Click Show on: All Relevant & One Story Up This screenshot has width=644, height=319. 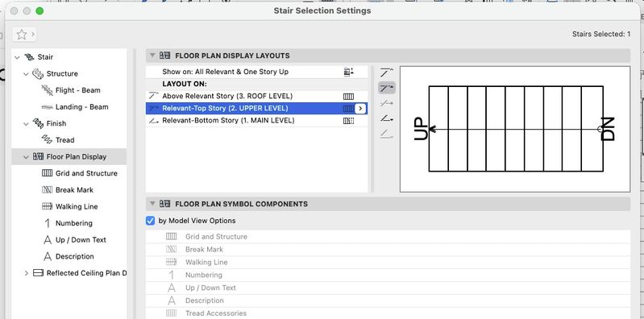[225, 72]
